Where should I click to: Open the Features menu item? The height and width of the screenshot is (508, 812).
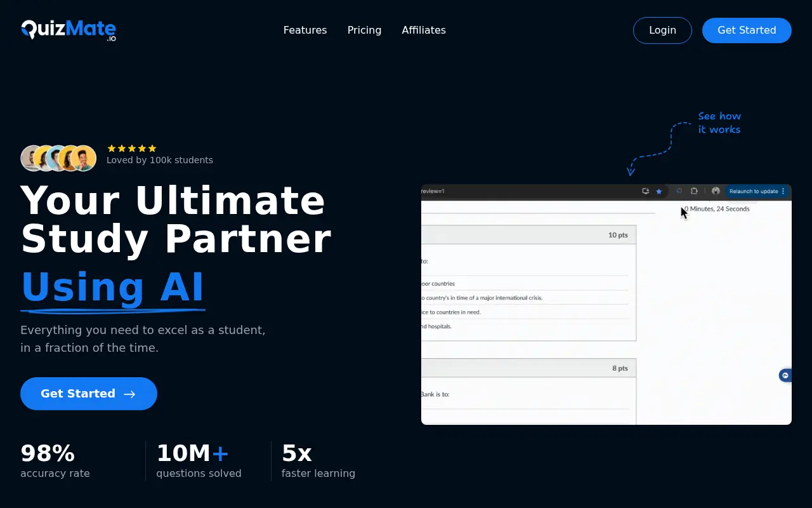pos(305,30)
